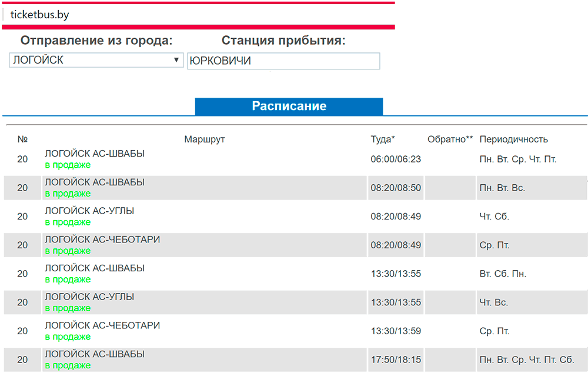Select the ЛОГОЙСК АС-ШВАБЫ route departing 06:00

(95, 154)
